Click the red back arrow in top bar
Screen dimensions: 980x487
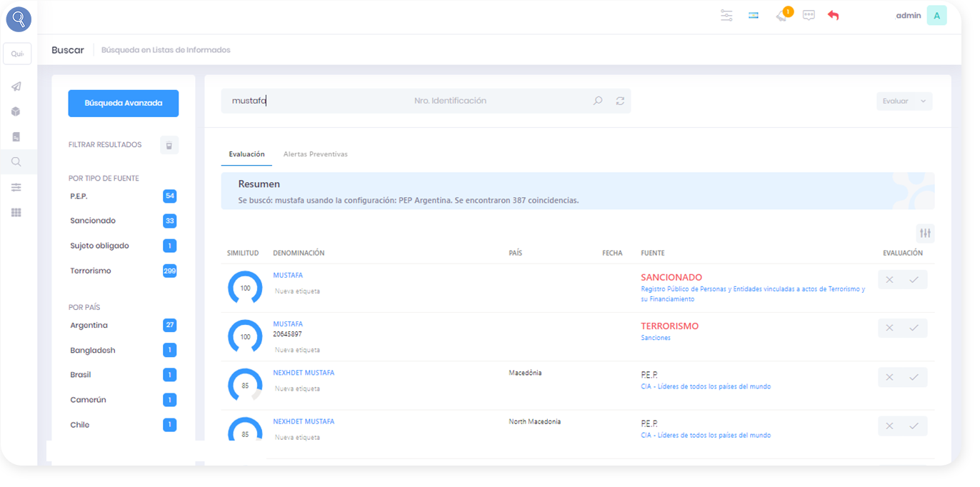tap(833, 15)
